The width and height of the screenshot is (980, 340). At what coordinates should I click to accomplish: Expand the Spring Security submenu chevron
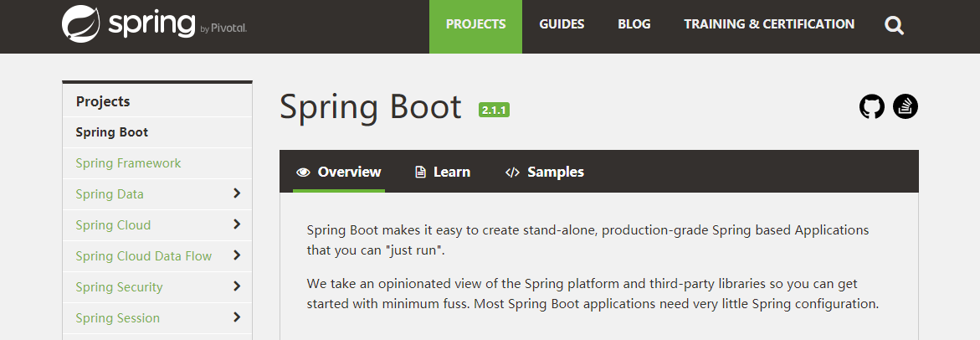coord(237,286)
